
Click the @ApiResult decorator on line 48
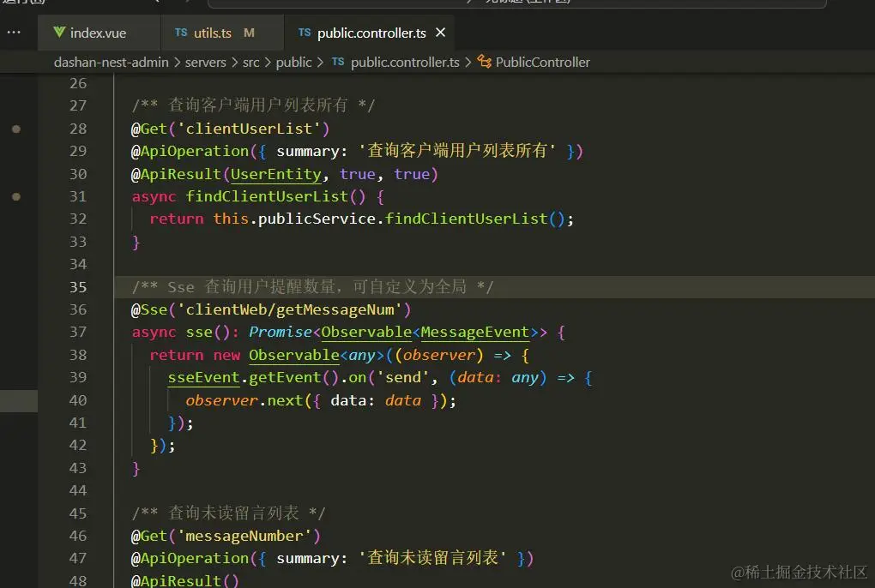177,581
